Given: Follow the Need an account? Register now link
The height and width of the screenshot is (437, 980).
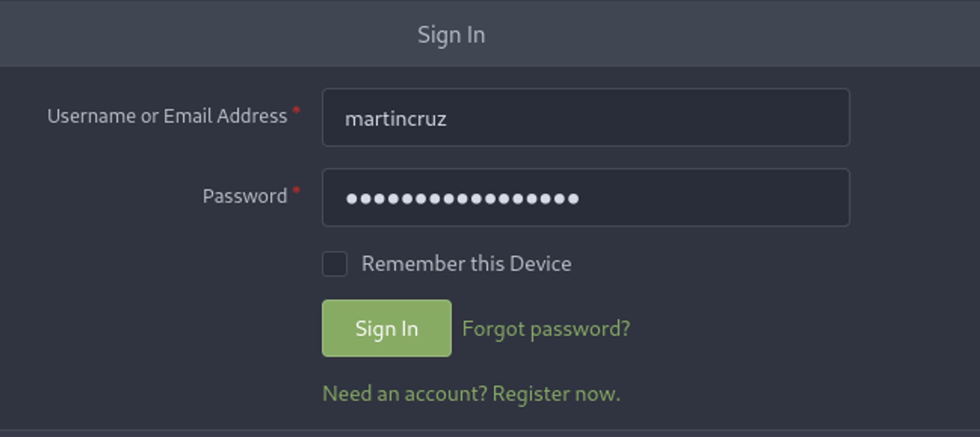Looking at the screenshot, I should 471,394.
